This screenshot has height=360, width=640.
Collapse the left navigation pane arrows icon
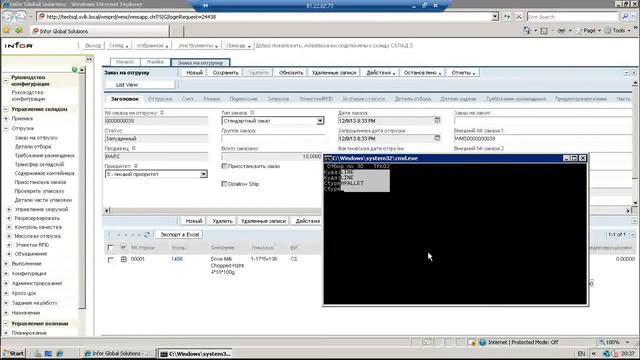[89, 59]
